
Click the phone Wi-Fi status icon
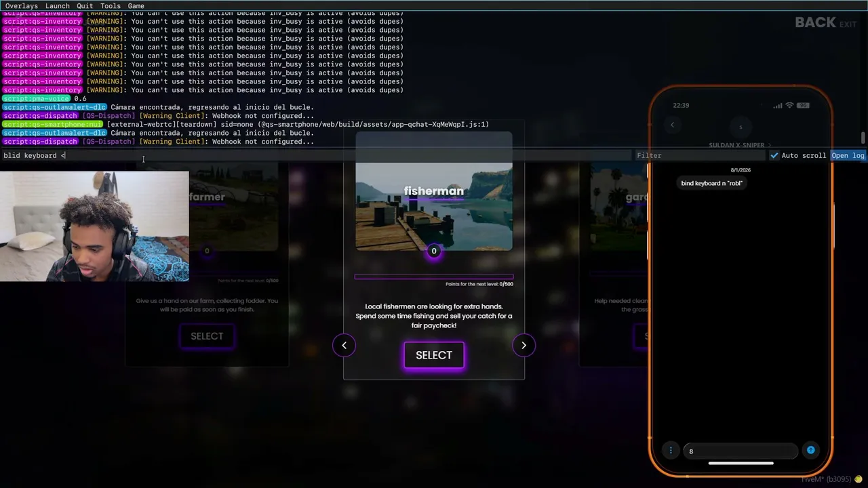(789, 106)
